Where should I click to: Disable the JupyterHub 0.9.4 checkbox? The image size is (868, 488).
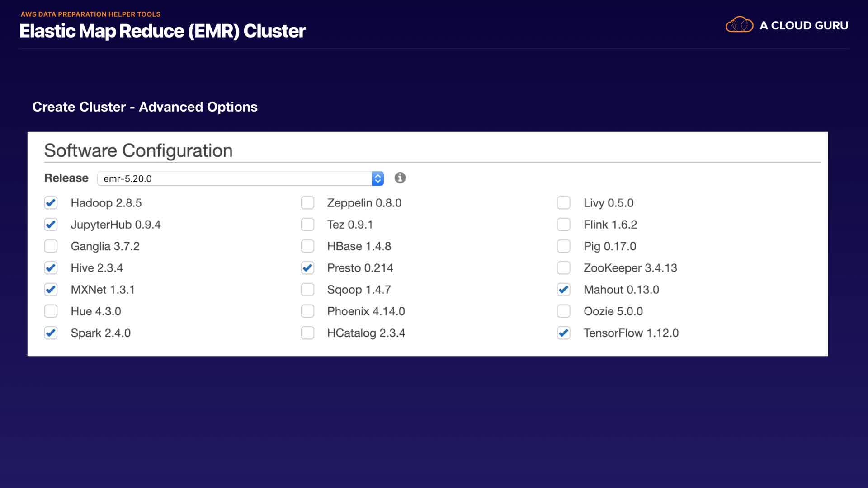[x=51, y=225]
